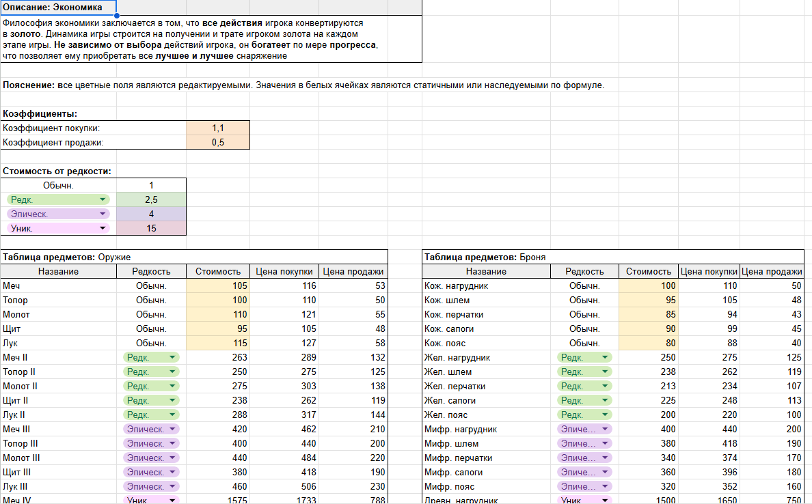Select the sale coefficient cell with 0,5
Viewport: 812px width, 504px height.
click(217, 142)
